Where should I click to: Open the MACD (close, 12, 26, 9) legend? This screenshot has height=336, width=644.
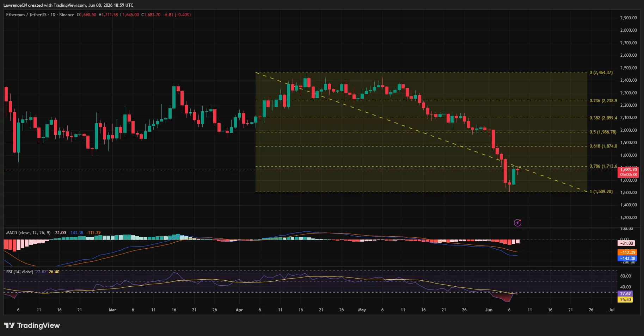pos(28,233)
